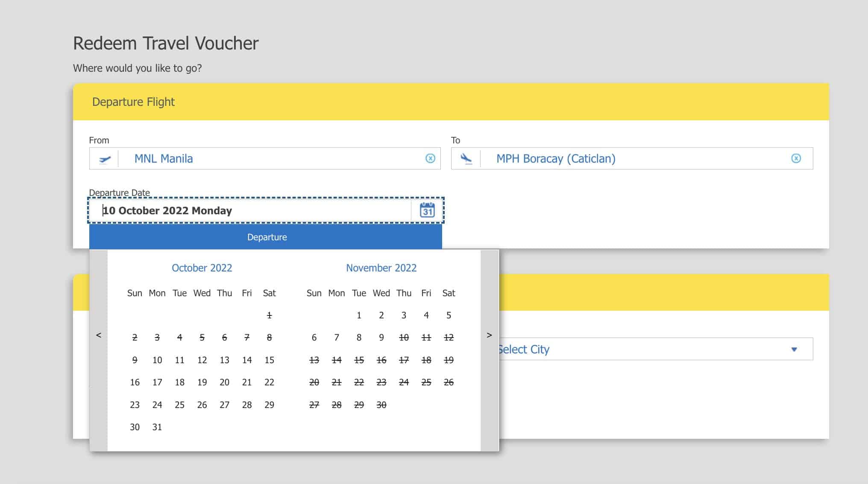
Task: Go to previous month in calendar
Action: point(99,335)
